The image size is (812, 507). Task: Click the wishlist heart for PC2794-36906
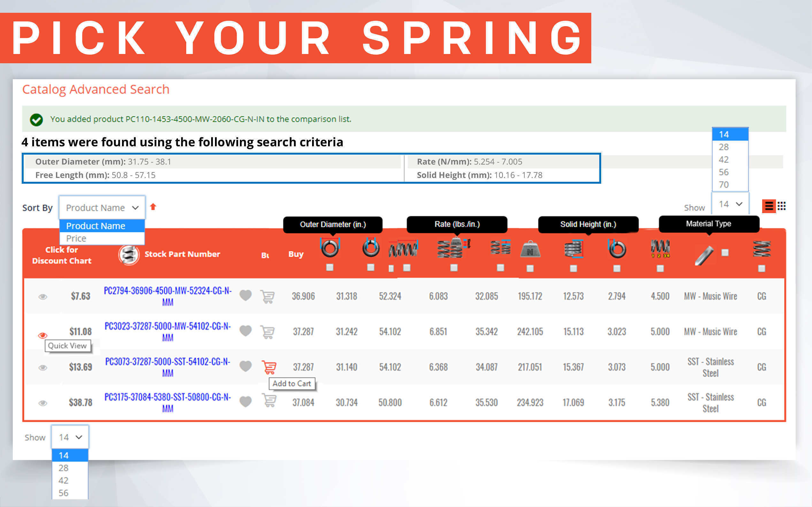[245, 296]
